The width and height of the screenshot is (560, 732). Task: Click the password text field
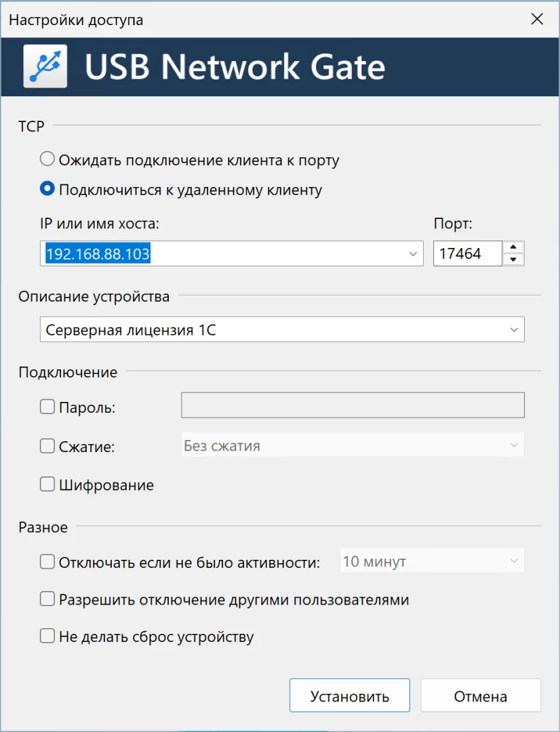click(x=353, y=405)
